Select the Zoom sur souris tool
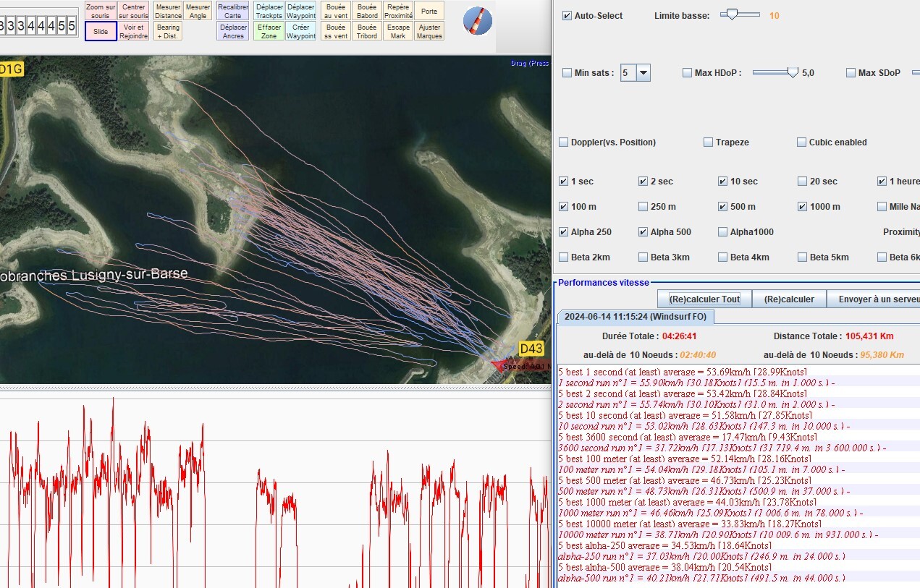Screen dimensions: 920x588 (101, 11)
